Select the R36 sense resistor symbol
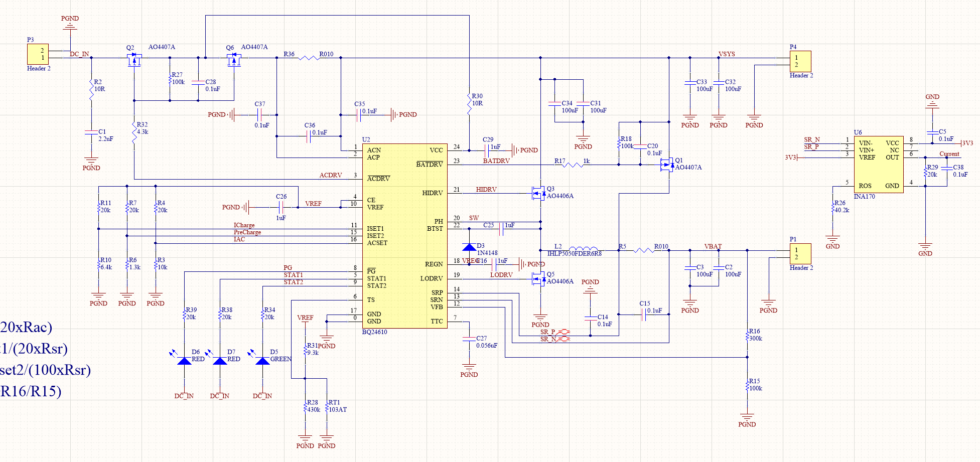This screenshot has height=462, width=980. [x=309, y=58]
